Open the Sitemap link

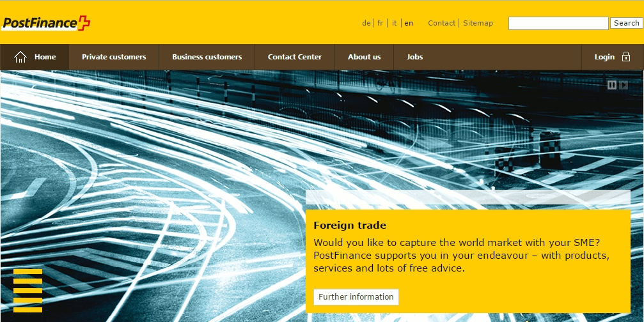(x=478, y=23)
